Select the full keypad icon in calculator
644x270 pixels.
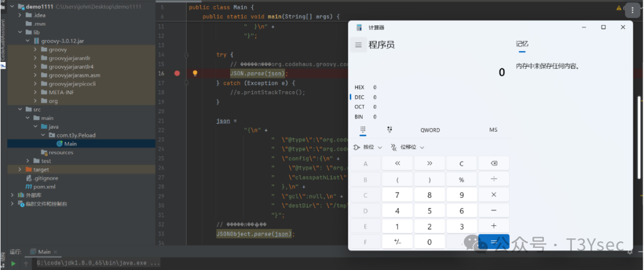click(363, 130)
